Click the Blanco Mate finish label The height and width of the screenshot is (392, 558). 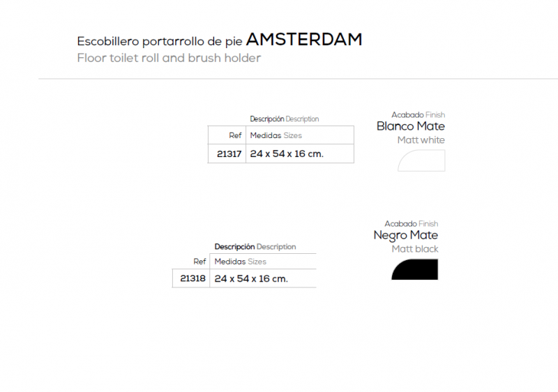(x=411, y=126)
